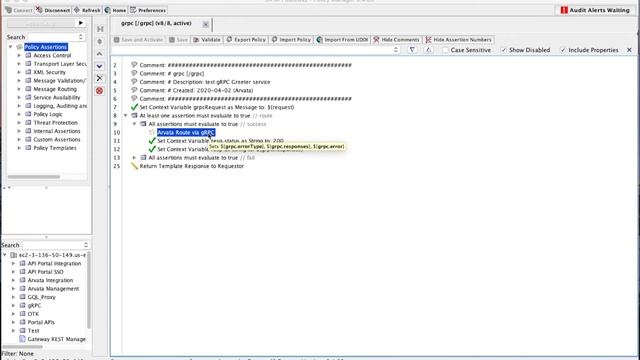Delete assertion with the X icon
640x360 pixels.
(x=100, y=78)
